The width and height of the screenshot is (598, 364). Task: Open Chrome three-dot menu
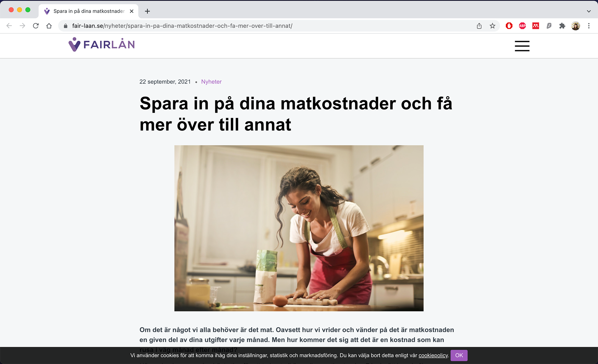[x=589, y=26]
